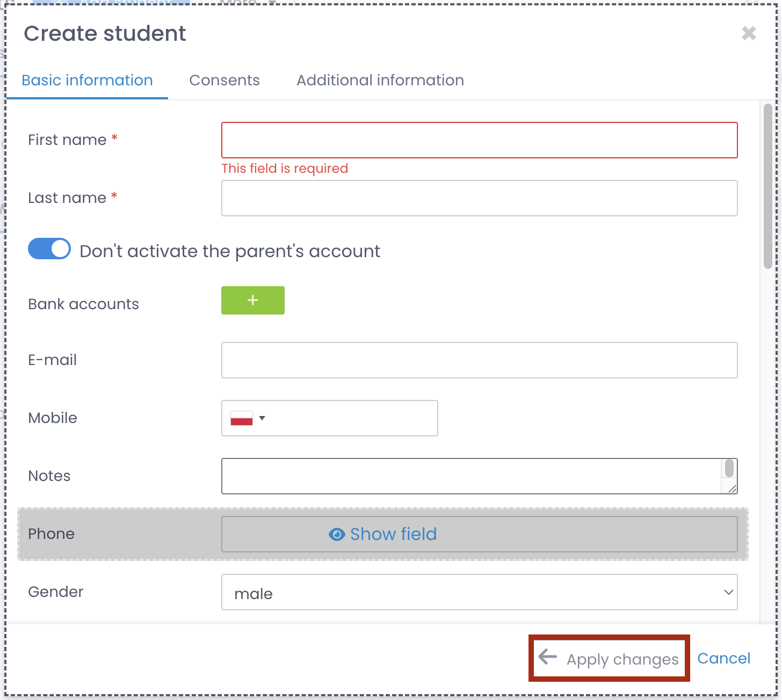Switch to the Consents tab

pos(225,80)
